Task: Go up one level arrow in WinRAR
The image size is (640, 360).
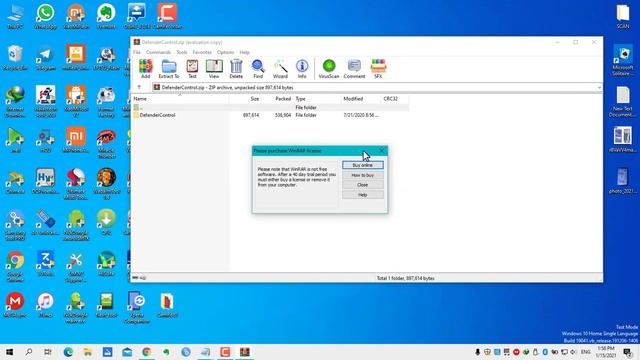Action: (x=139, y=87)
